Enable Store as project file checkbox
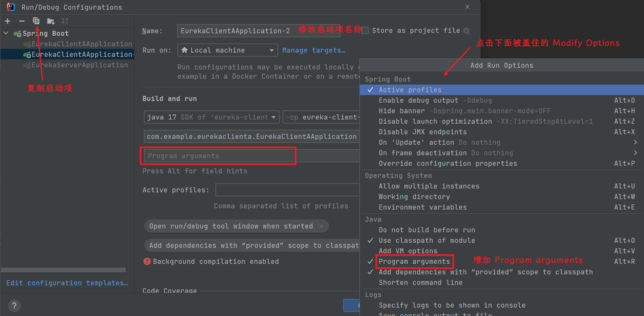The height and width of the screenshot is (316, 644). (x=365, y=31)
